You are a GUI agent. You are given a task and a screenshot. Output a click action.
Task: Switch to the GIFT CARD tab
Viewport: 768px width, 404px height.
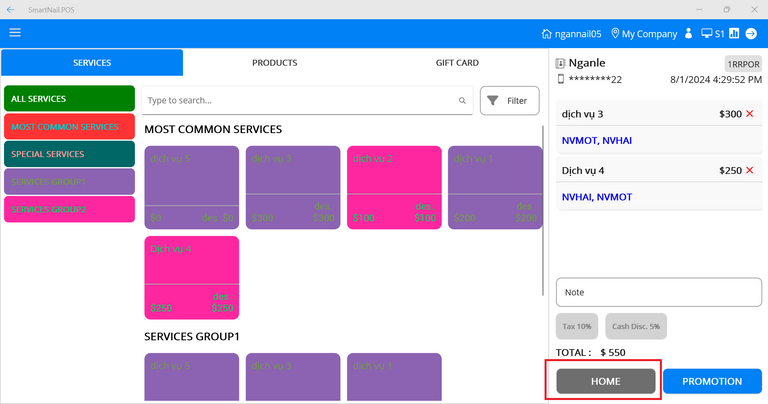[x=456, y=63]
